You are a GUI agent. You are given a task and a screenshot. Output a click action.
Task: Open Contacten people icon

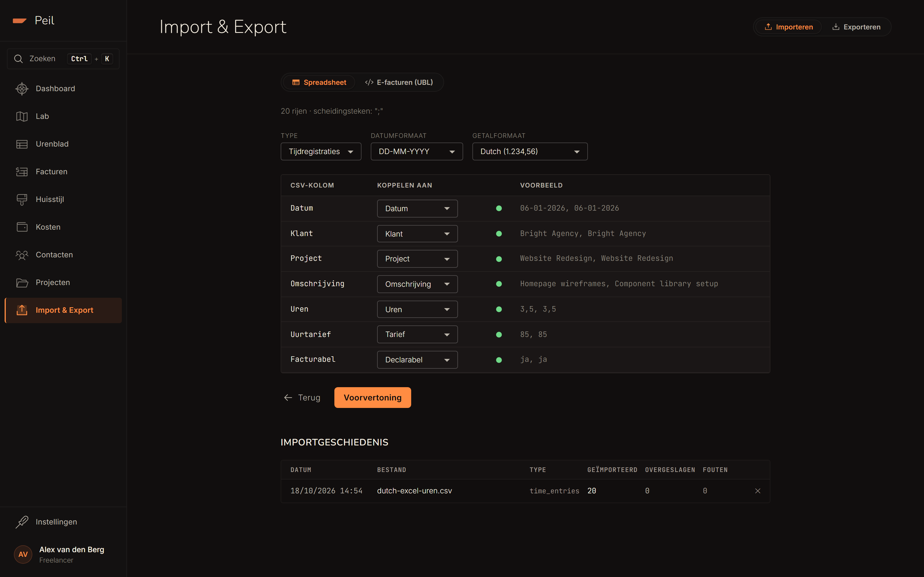tap(22, 255)
